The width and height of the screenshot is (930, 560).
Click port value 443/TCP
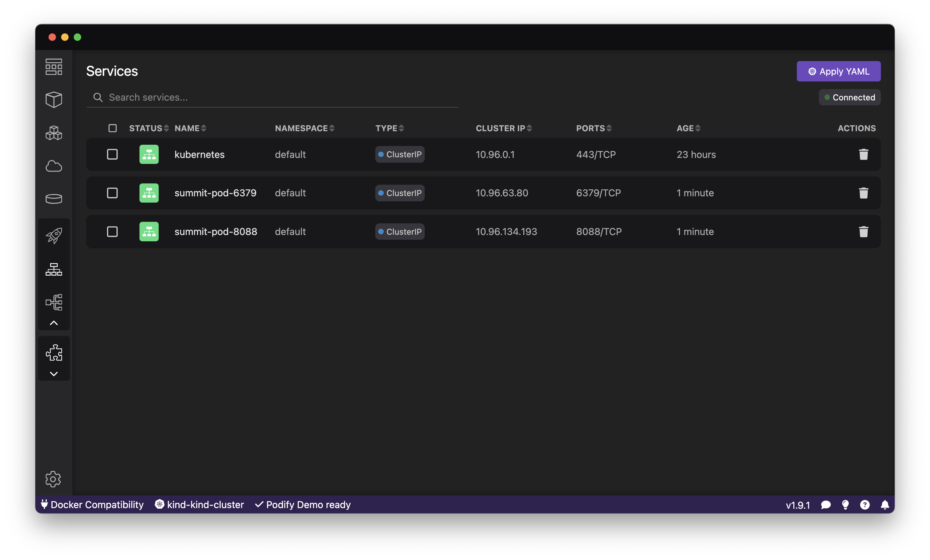point(596,154)
